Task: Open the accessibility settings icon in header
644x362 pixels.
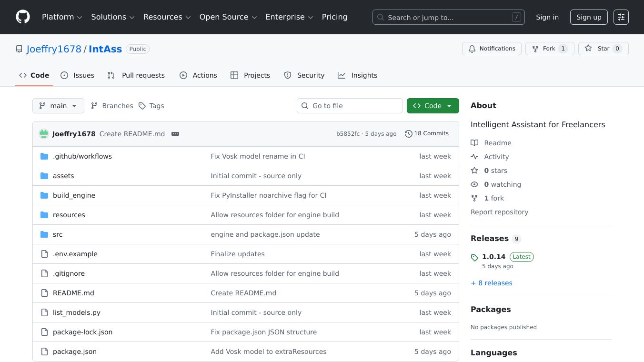Action: click(621, 17)
